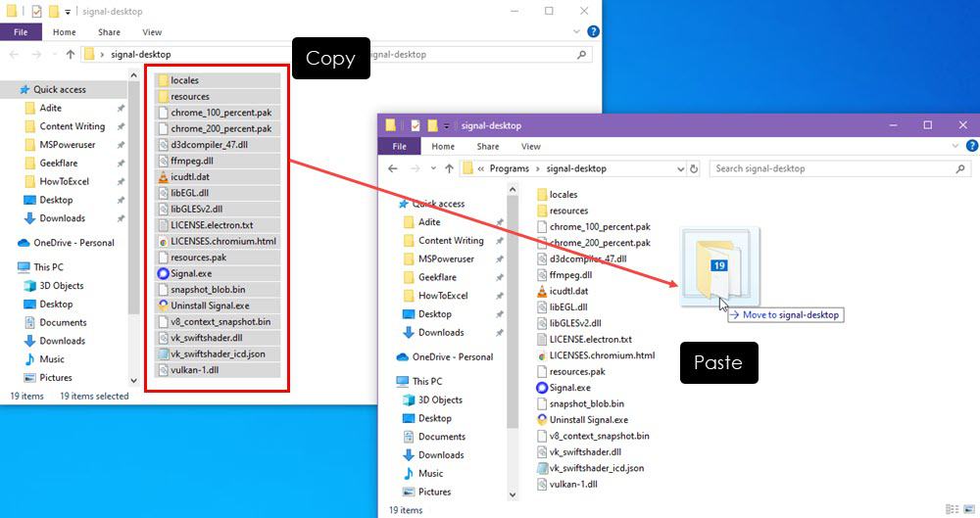Select vulkan-1.dll in back window

[x=188, y=370]
